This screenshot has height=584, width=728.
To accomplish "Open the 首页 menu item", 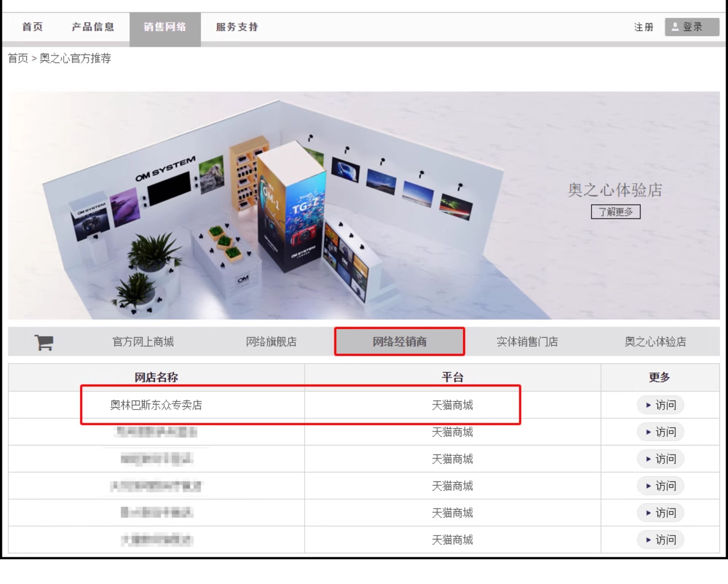I will click(x=32, y=27).
